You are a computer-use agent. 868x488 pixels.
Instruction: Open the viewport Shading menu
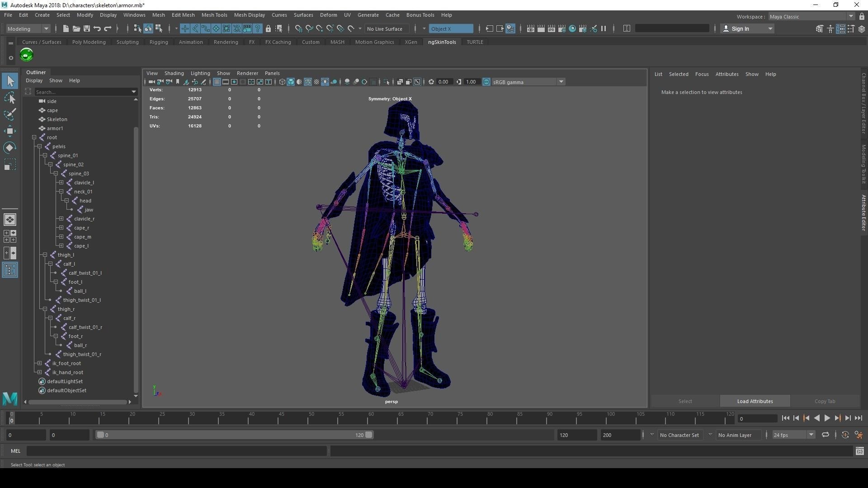pyautogui.click(x=174, y=73)
